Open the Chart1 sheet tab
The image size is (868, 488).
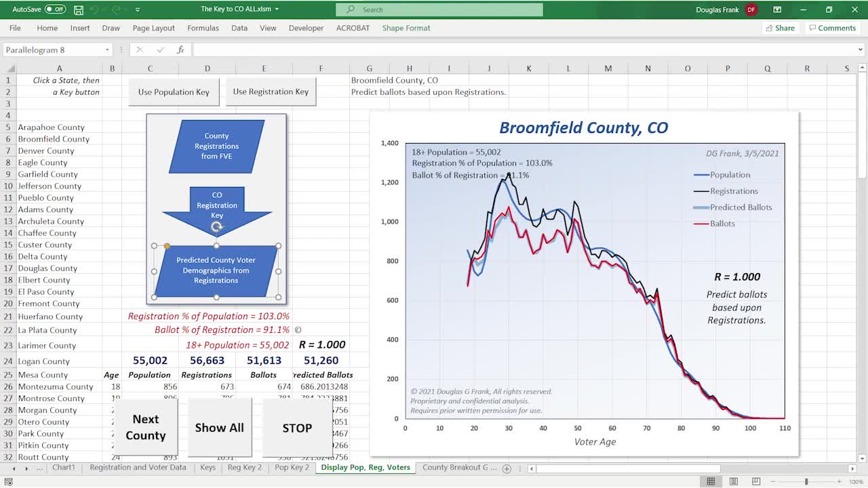(64, 468)
